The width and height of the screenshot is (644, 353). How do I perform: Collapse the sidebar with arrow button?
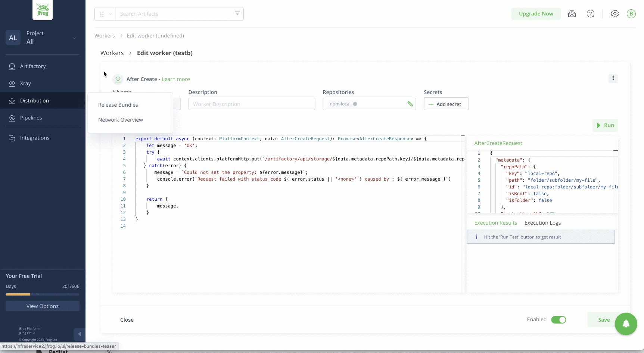79,334
